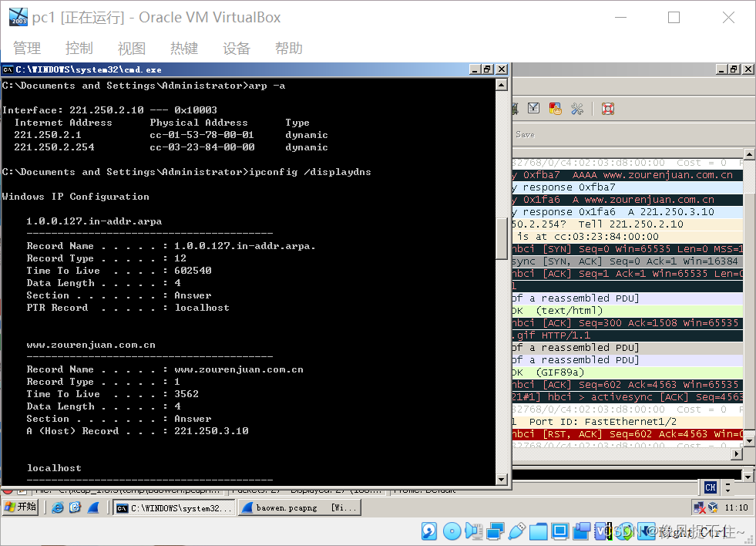
Task: Open VirtualBox 管理 menu
Action: coord(27,49)
